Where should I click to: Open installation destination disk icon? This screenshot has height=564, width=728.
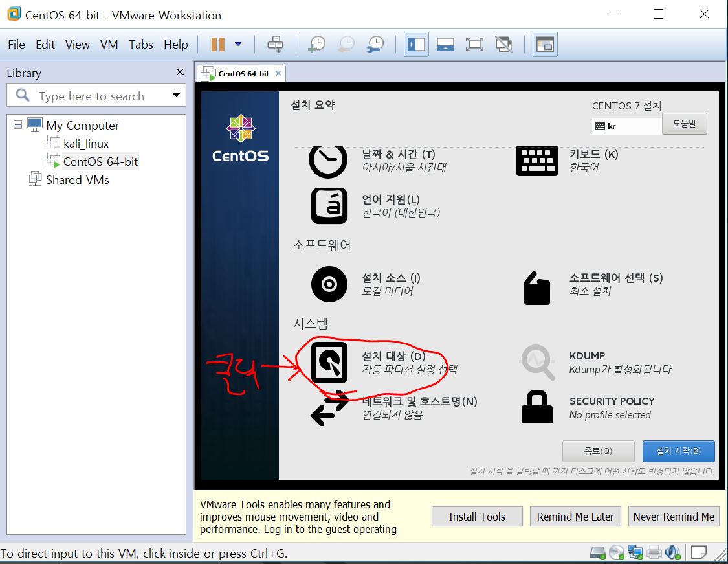point(329,363)
